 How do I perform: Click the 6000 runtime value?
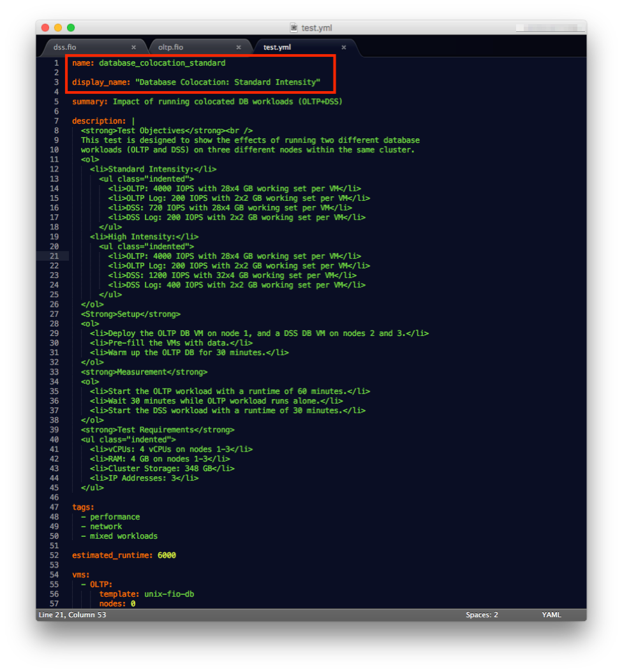pyautogui.click(x=167, y=555)
